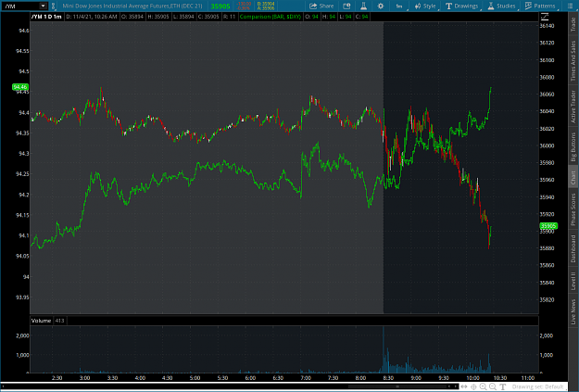This screenshot has width=579, height=392.
Task: Open the Live News sidebar tab
Action: click(x=573, y=311)
